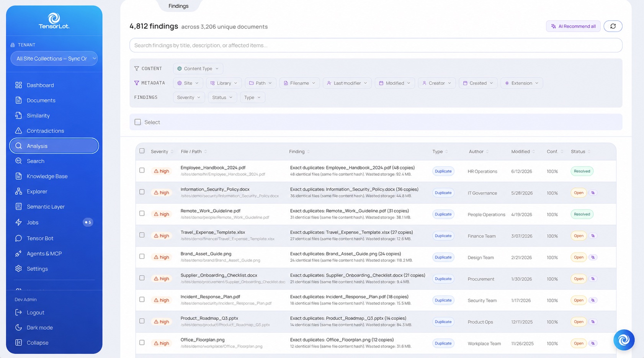Go to Analysis in the sidebar

point(54,146)
